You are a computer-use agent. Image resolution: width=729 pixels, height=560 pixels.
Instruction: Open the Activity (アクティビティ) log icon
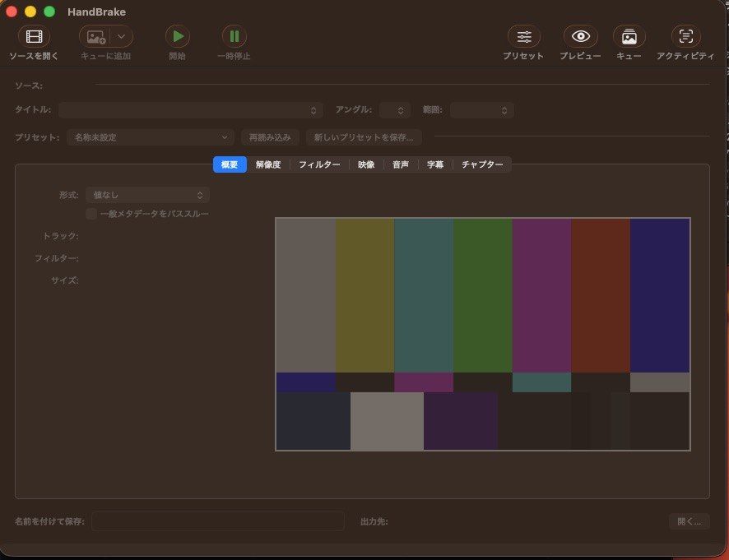(x=685, y=36)
